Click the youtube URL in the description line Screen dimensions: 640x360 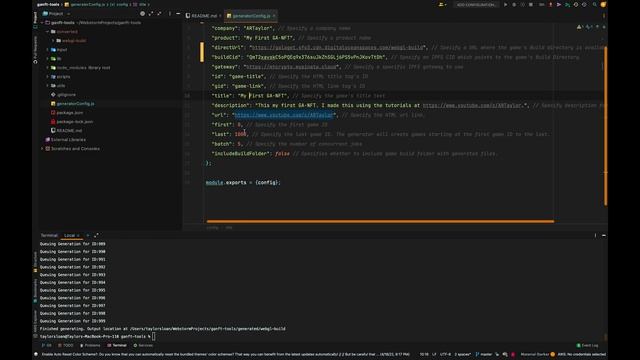click(x=473, y=105)
